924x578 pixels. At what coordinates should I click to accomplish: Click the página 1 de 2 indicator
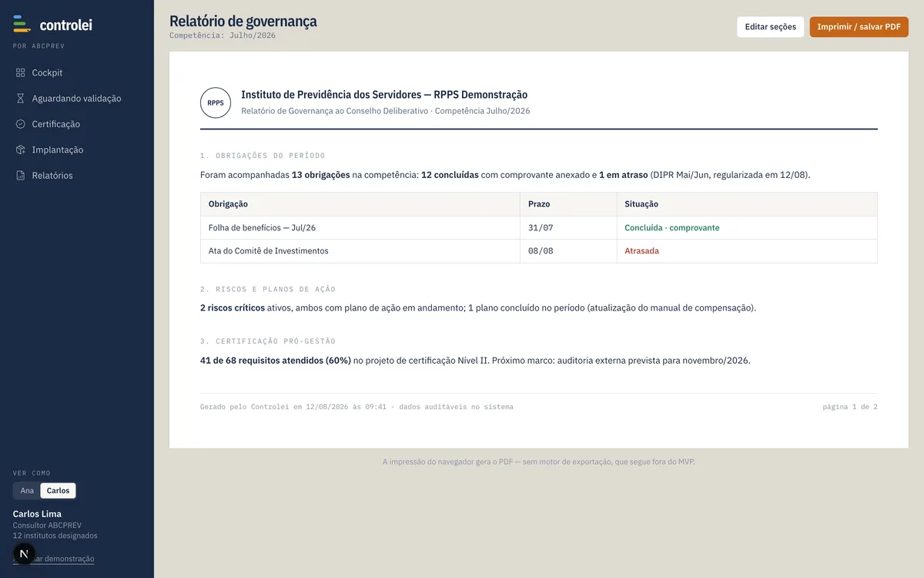coord(850,407)
